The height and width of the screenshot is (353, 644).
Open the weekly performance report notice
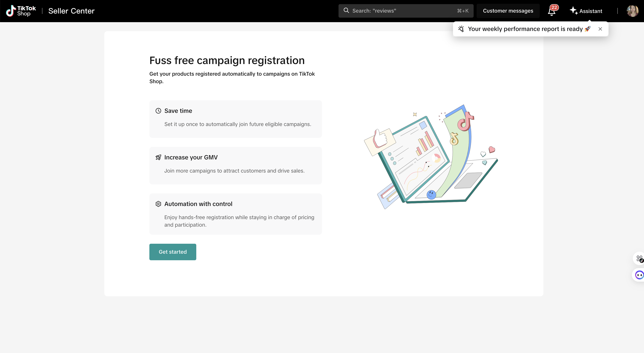point(525,29)
